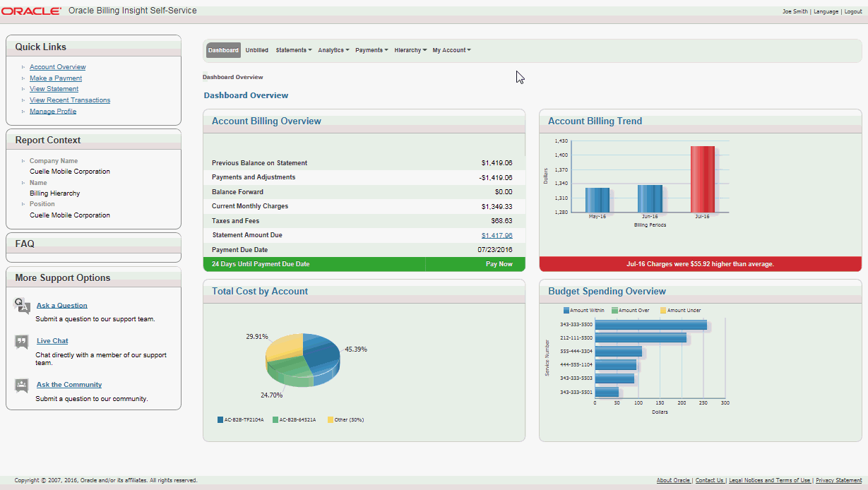This screenshot has height=490, width=868.
Task: Open View Recent Transactions quick link
Action: click(70, 100)
